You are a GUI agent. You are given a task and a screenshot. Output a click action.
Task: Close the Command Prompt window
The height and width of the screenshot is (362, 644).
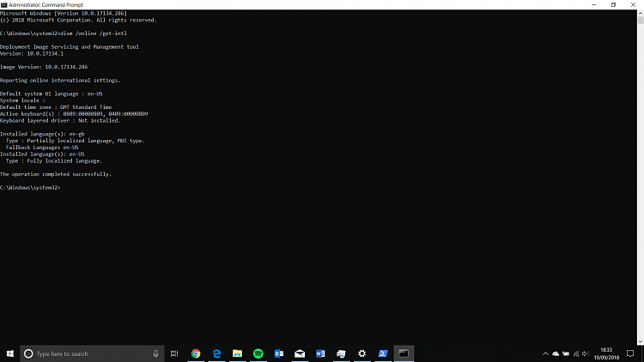[633, 5]
